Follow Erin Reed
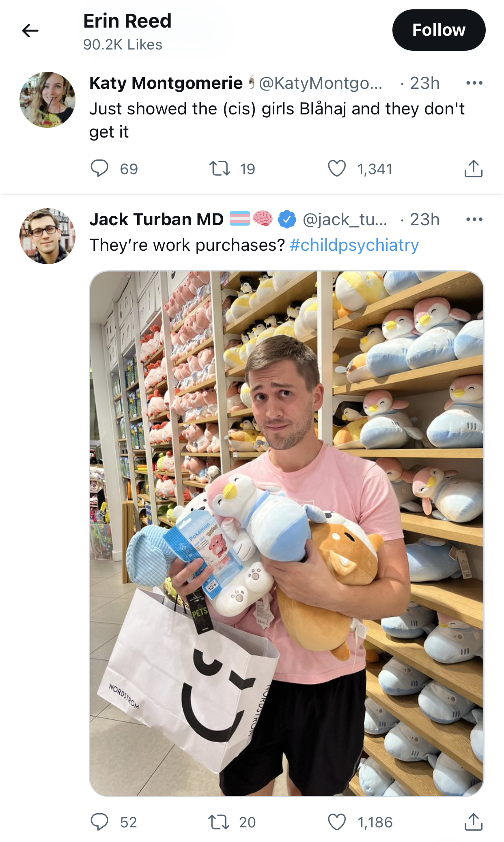 tap(439, 30)
